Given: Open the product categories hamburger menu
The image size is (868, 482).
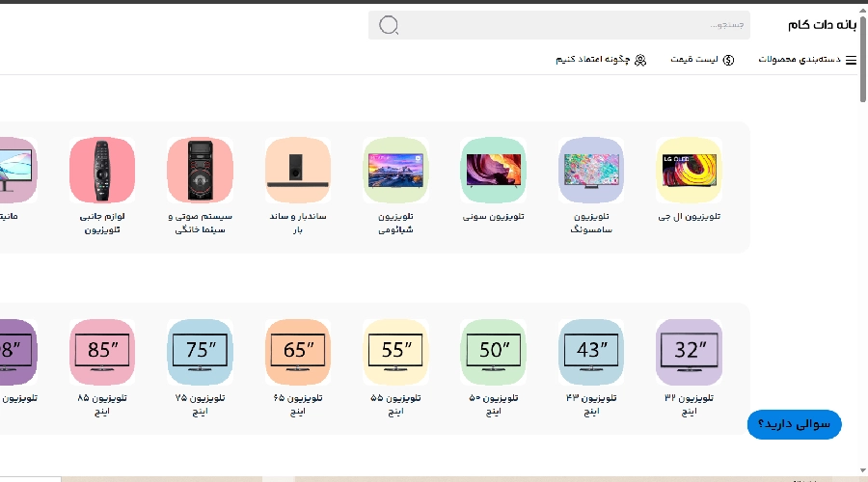Looking at the screenshot, I should [x=852, y=60].
